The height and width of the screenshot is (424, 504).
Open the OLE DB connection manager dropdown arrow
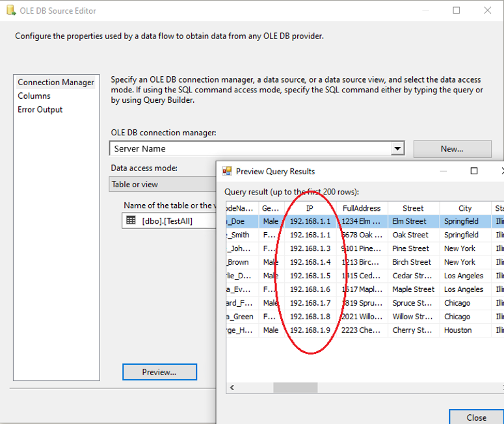click(397, 148)
